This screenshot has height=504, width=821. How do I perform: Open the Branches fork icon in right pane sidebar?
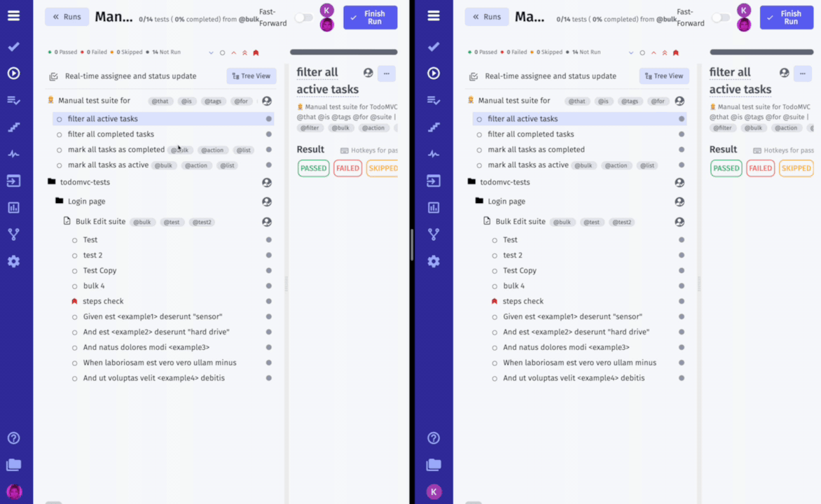click(x=434, y=234)
